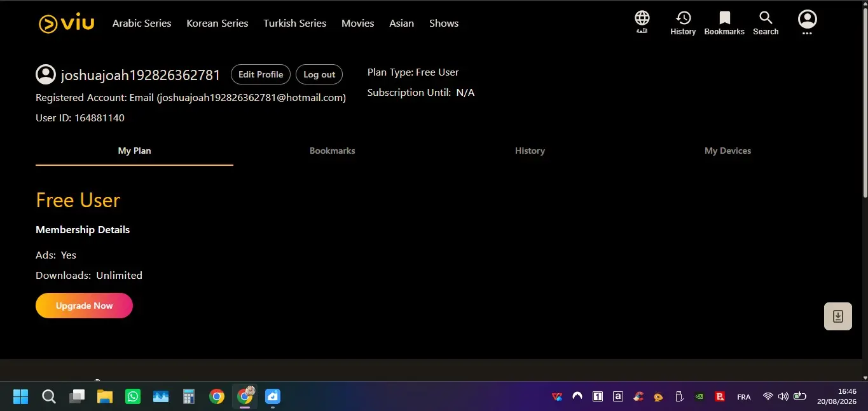Switch to the My Devices tab
This screenshot has width=868, height=411.
[x=727, y=151]
